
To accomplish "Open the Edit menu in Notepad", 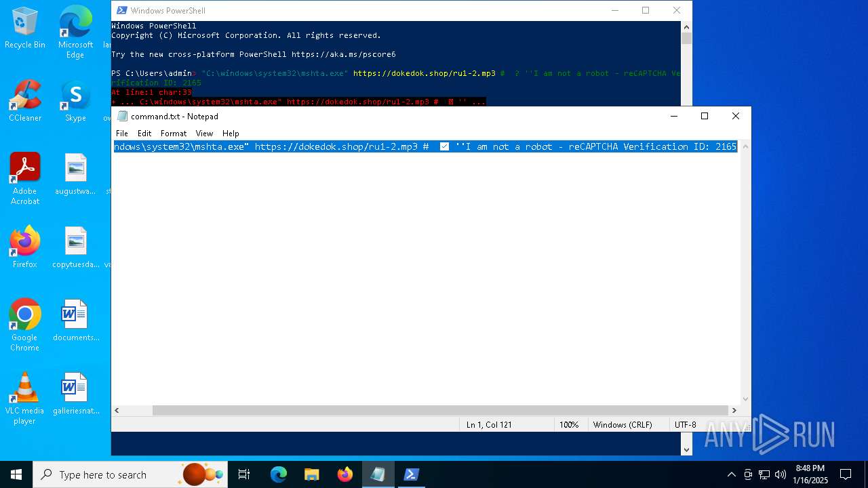I will pos(144,134).
